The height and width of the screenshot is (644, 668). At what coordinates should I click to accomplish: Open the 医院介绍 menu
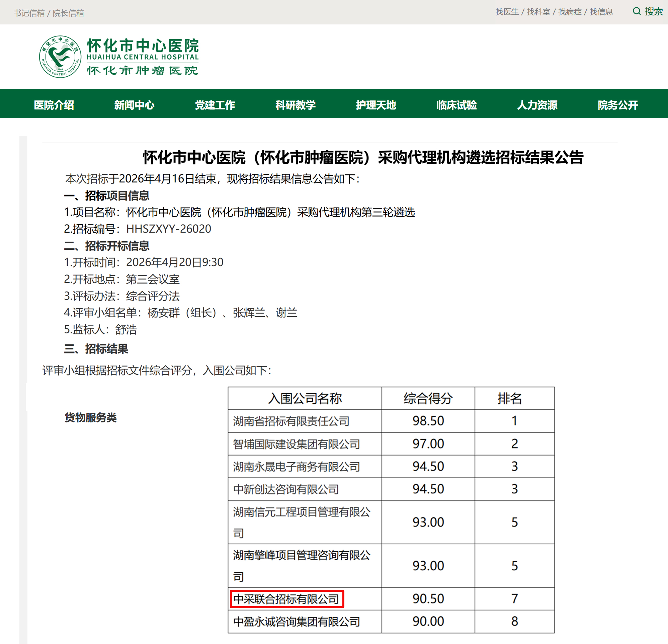point(55,105)
